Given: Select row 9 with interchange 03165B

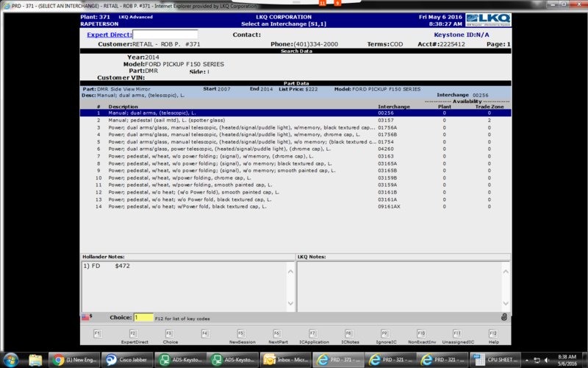Looking at the screenshot, I should click(295, 171).
